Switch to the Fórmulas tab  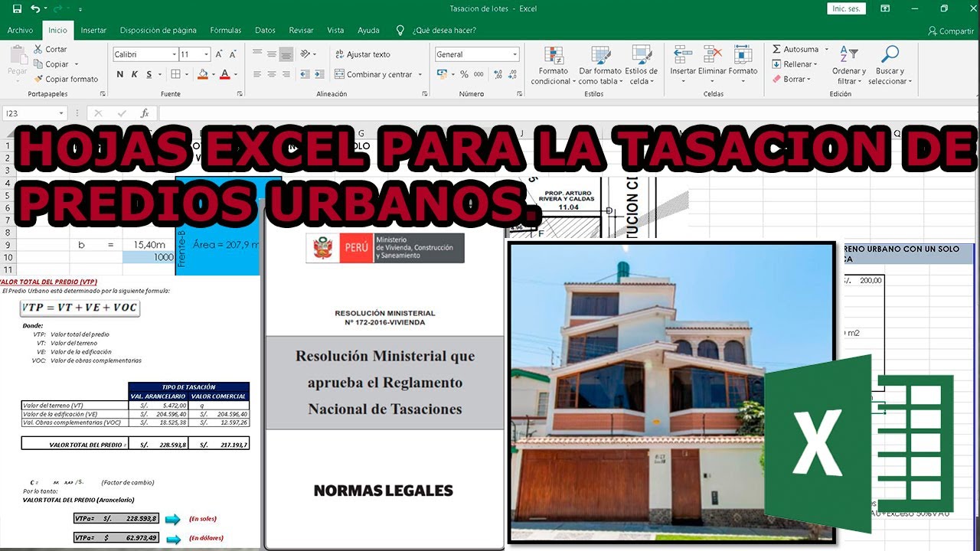click(x=226, y=31)
